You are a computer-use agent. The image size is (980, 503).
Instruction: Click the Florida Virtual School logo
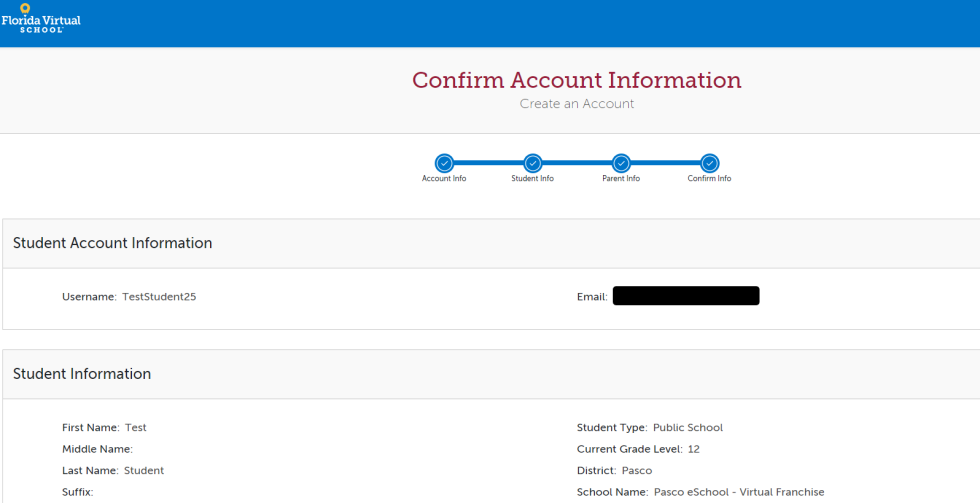(40, 18)
